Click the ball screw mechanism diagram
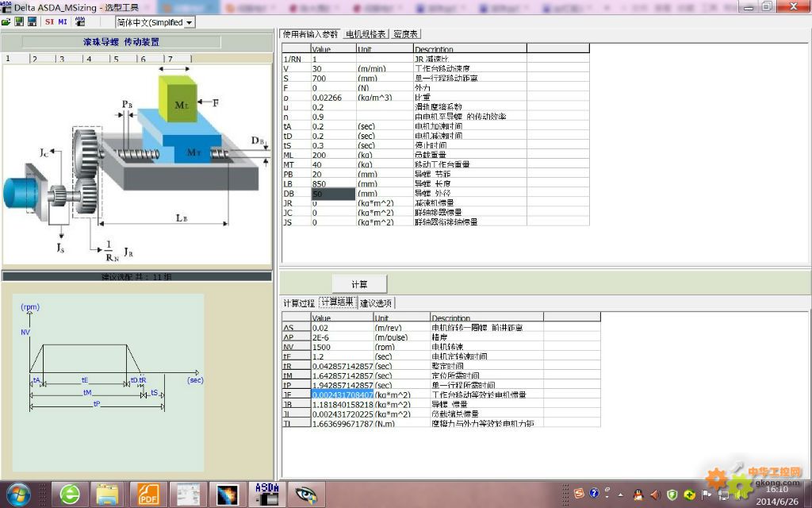The height and width of the screenshot is (508, 812). coord(137,164)
